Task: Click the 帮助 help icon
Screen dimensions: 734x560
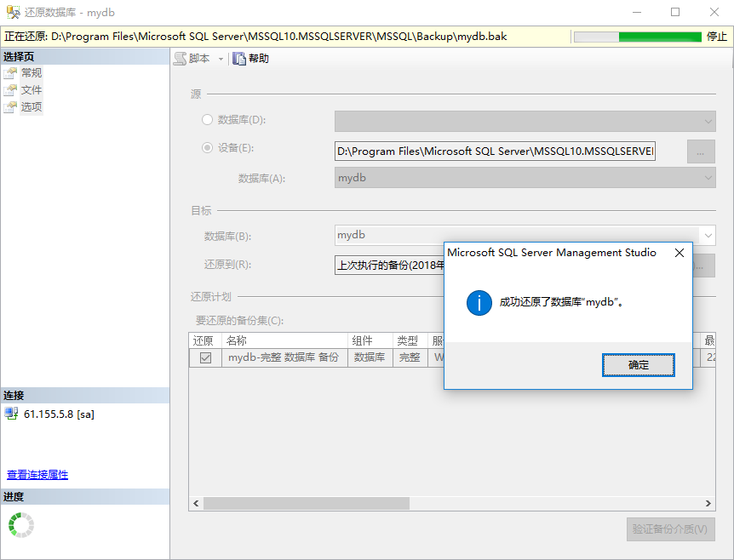Action: pyautogui.click(x=239, y=59)
